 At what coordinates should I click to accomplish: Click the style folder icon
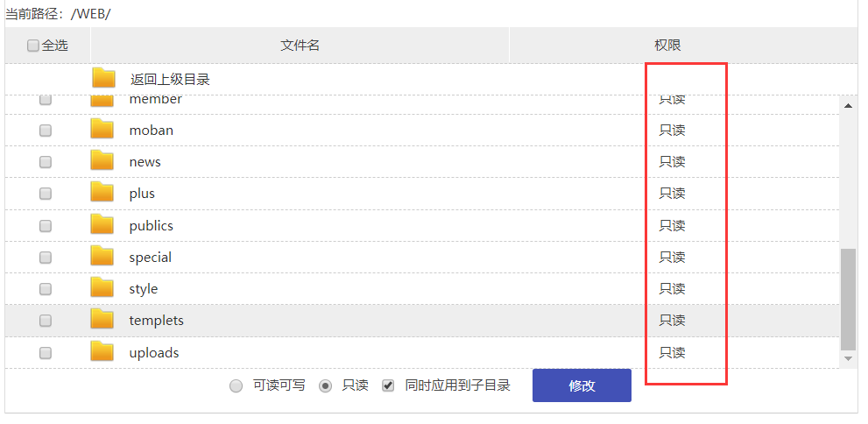(x=102, y=288)
